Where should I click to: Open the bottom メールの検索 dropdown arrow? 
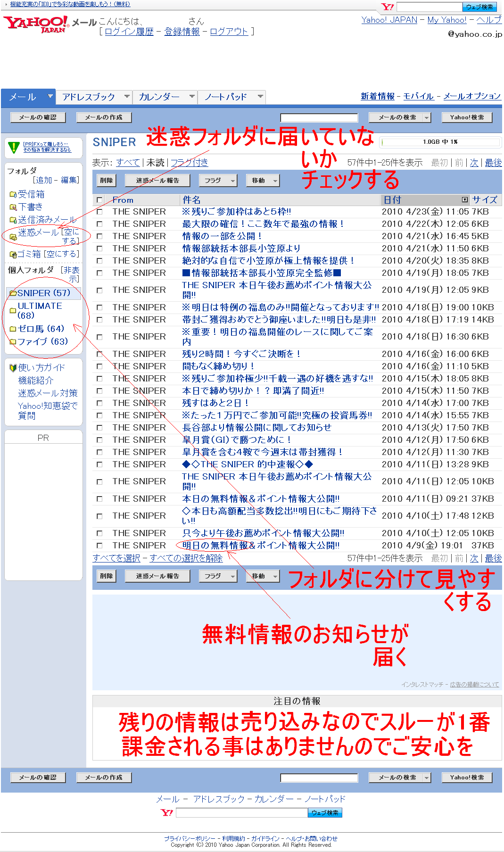[x=427, y=778]
